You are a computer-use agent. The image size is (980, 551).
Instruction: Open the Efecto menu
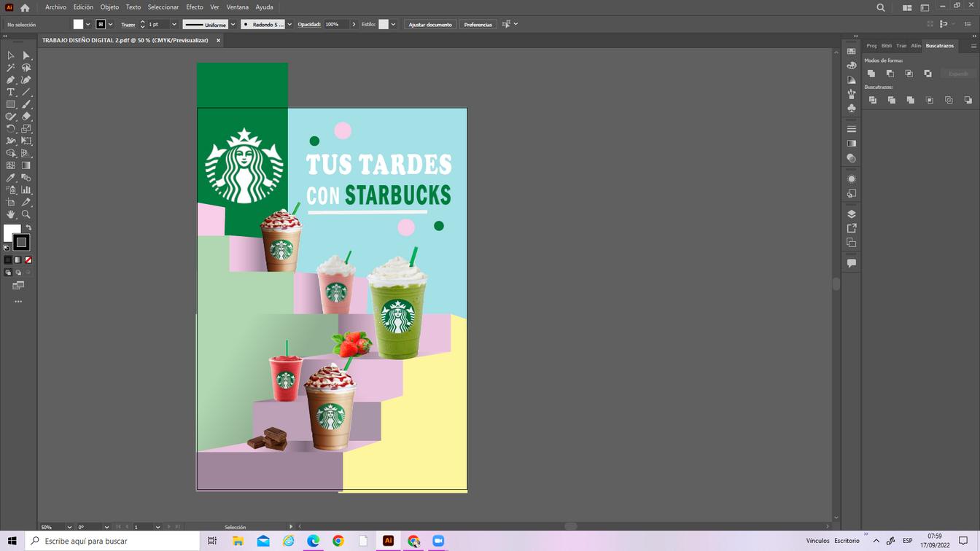pyautogui.click(x=194, y=7)
